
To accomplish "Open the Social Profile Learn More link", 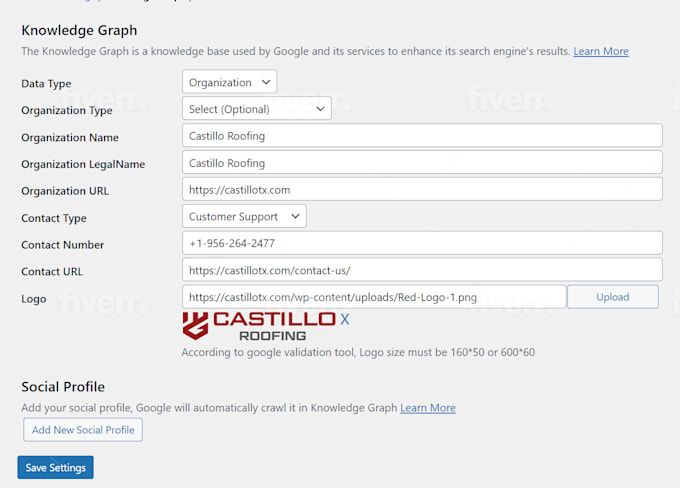I will [x=428, y=408].
